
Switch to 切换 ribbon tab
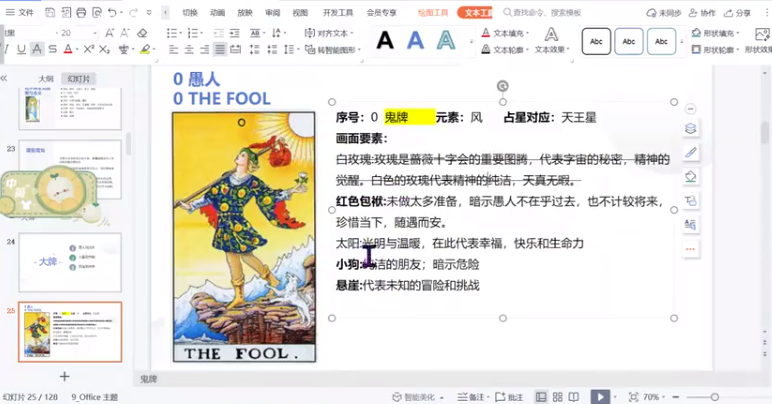[x=190, y=12]
